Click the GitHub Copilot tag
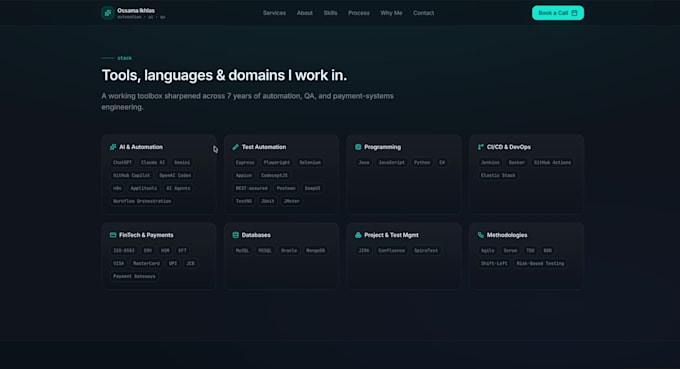 pyautogui.click(x=131, y=176)
